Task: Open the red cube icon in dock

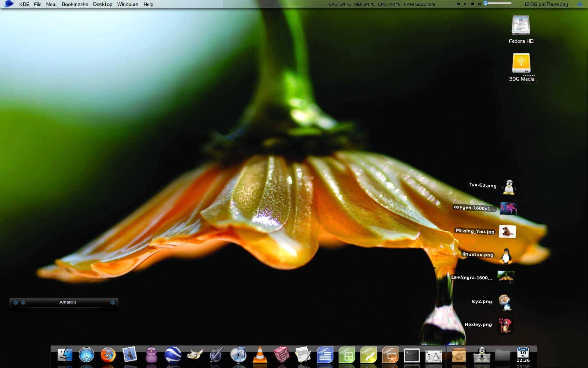Action: coord(281,355)
